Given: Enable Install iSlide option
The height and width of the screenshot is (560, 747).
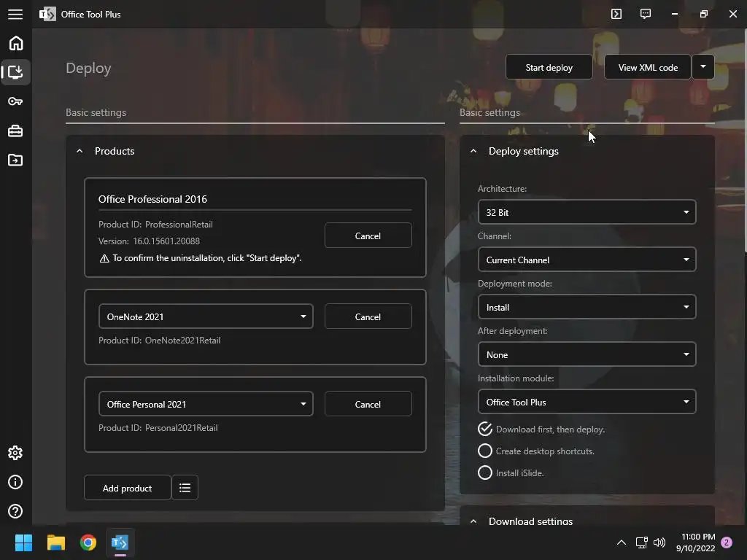Looking at the screenshot, I should [511, 472].
